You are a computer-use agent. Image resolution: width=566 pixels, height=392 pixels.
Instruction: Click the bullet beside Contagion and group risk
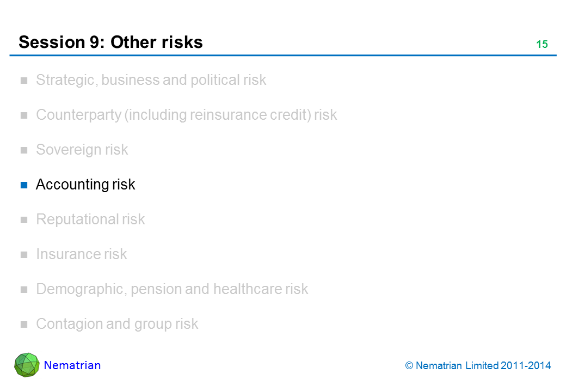pos(24,324)
